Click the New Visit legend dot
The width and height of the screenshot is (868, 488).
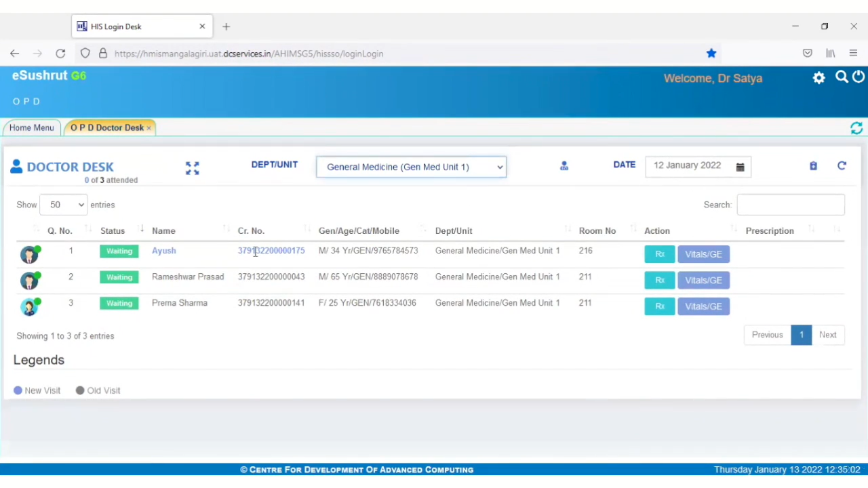(18, 390)
